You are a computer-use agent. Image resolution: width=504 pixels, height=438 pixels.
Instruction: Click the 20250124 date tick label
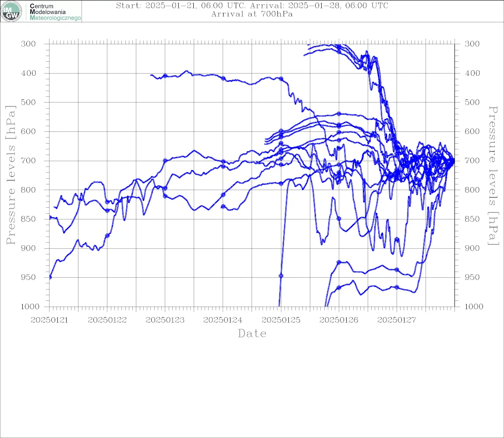point(223,320)
